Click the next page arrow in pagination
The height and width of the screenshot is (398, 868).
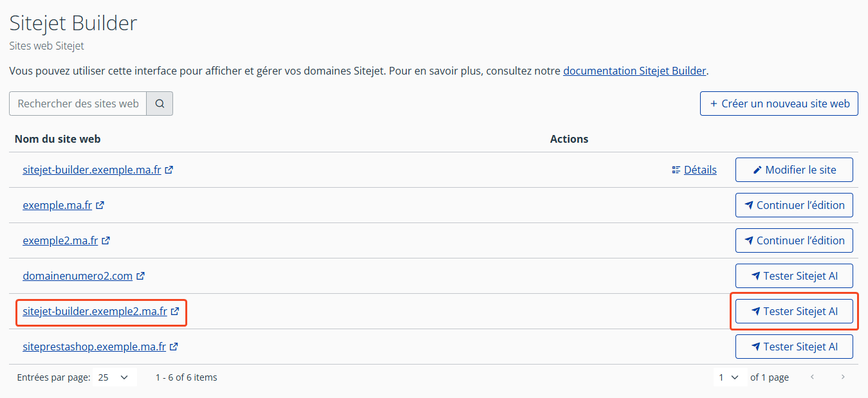pos(843,377)
